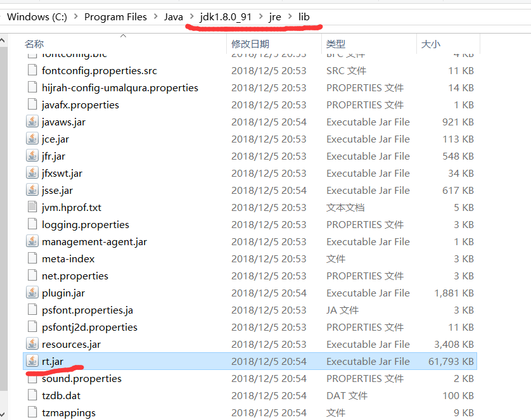Click the psfont.properties.ja file icon
The image size is (531, 420).
32,310
